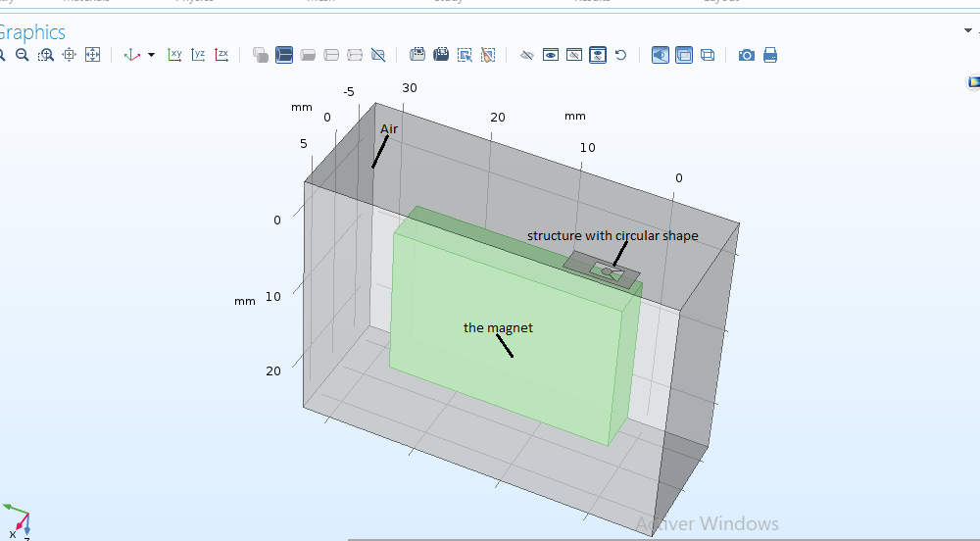Go to the default 3D view
Screen dimensions: 980x541
point(132,55)
